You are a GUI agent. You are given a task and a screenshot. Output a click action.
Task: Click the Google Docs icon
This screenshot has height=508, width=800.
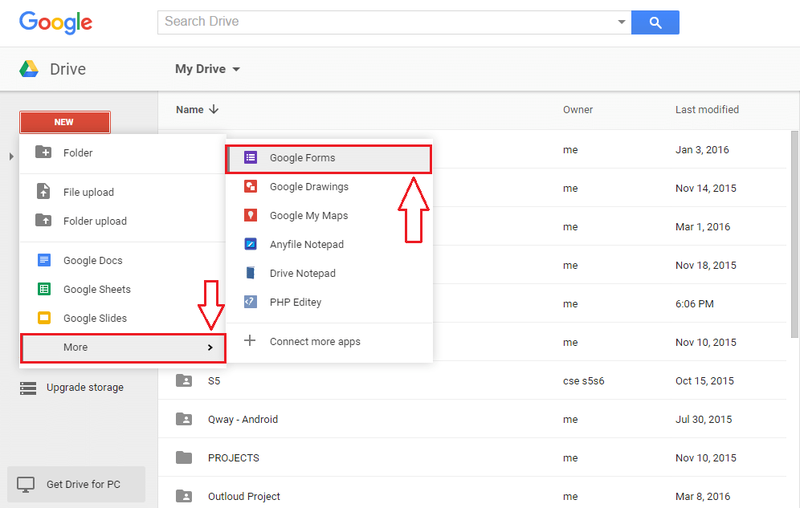click(44, 260)
